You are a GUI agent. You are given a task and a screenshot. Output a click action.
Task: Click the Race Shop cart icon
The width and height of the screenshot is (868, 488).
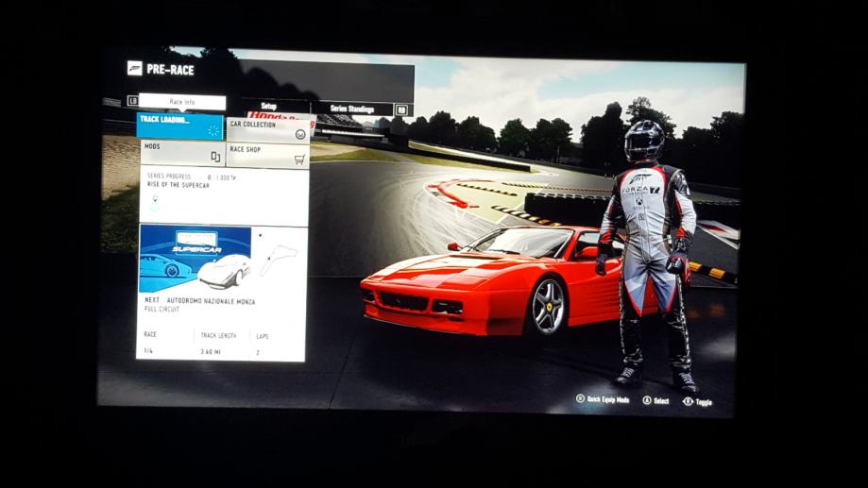[299, 160]
